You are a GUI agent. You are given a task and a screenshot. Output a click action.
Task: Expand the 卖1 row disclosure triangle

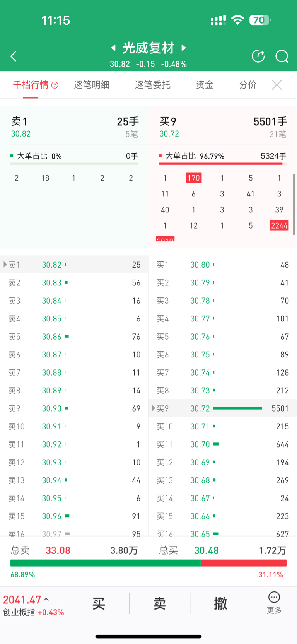point(5,265)
